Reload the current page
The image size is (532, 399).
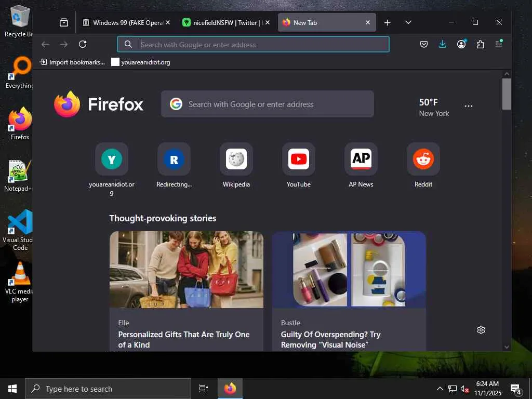(x=83, y=44)
